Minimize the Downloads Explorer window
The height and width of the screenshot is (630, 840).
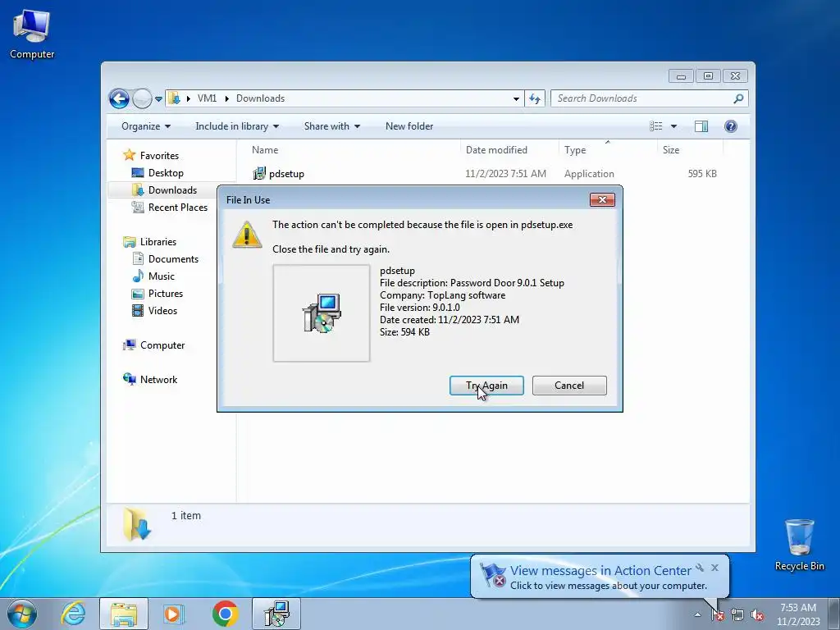(x=681, y=76)
